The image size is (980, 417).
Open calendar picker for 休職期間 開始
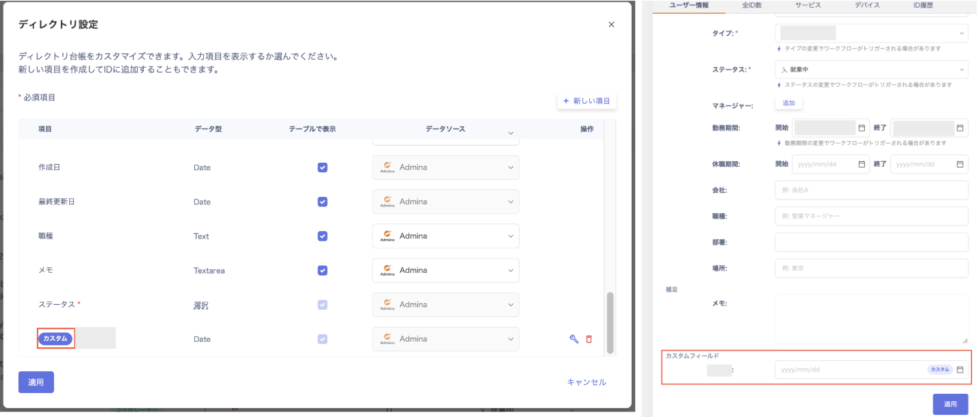click(x=862, y=164)
